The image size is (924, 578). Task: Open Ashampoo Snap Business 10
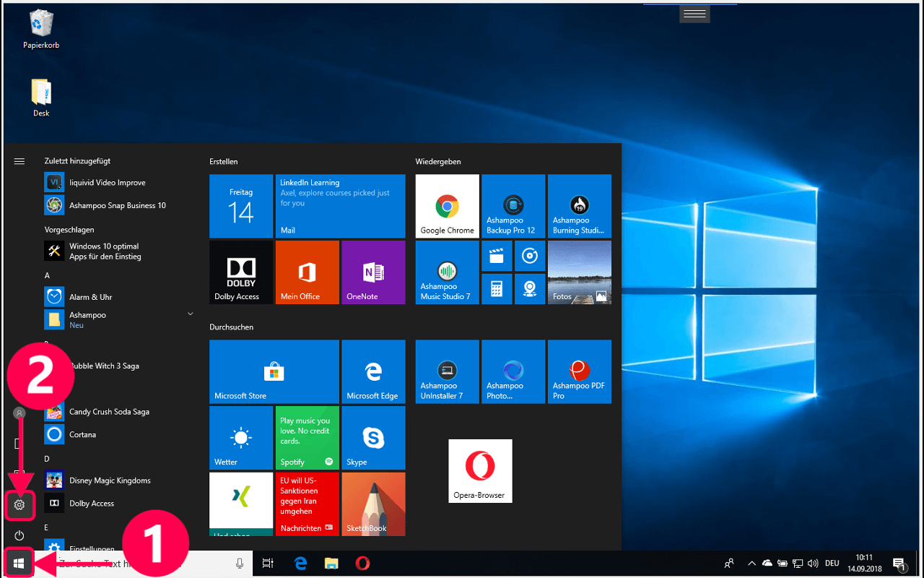point(120,205)
